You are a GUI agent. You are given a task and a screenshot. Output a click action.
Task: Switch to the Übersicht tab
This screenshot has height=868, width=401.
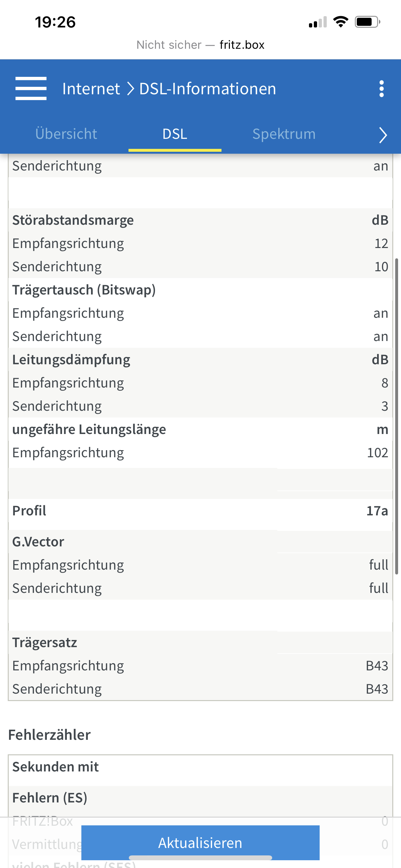[66, 134]
